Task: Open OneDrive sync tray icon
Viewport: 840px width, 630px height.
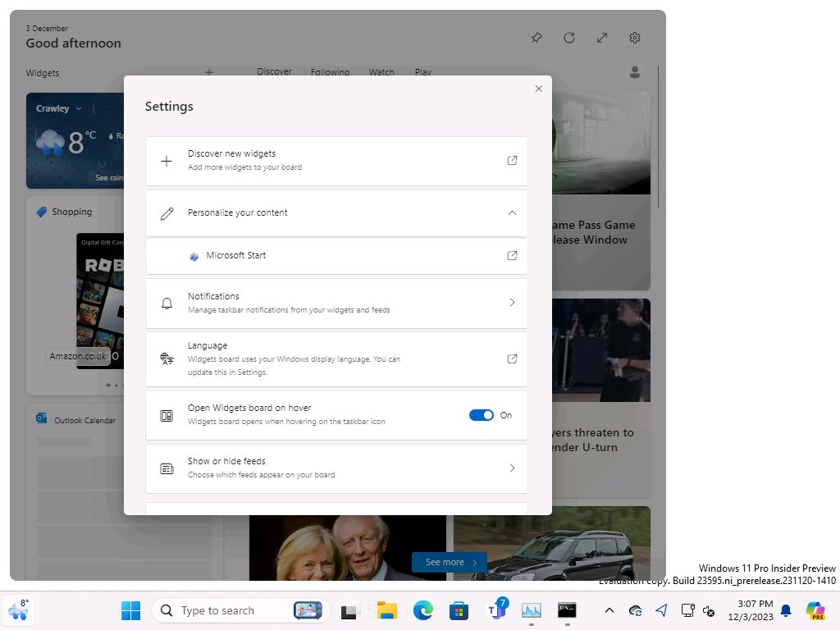Action: coord(636,610)
